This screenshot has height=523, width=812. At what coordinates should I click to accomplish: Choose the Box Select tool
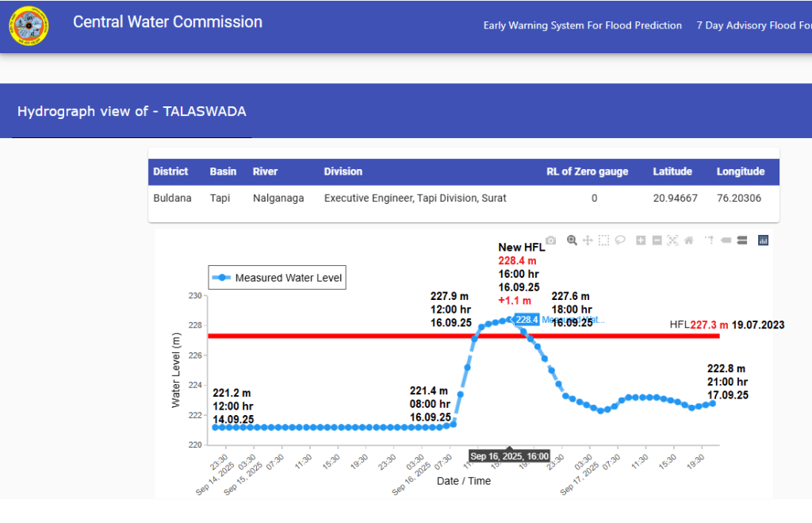[x=603, y=240]
